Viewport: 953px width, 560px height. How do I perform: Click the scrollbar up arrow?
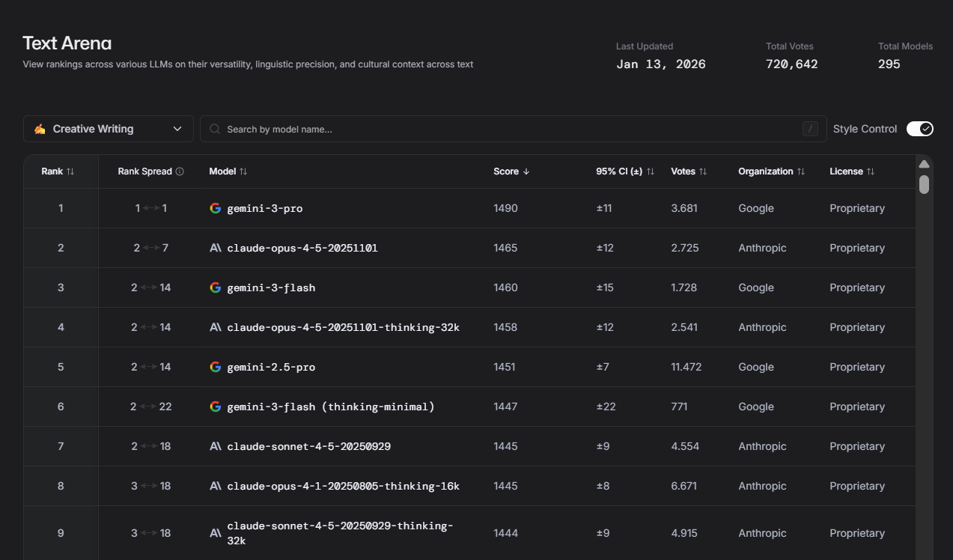[924, 164]
